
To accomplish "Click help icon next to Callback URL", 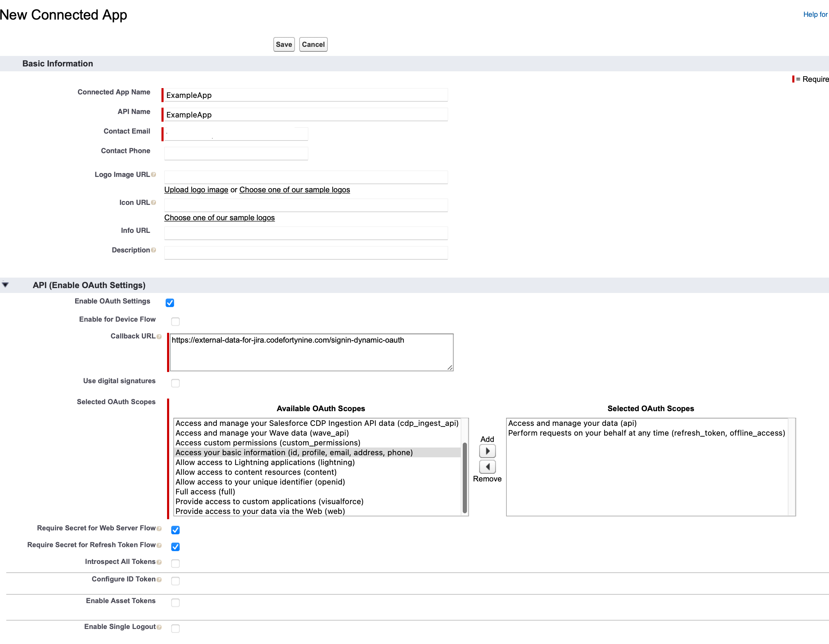I will coord(159,336).
